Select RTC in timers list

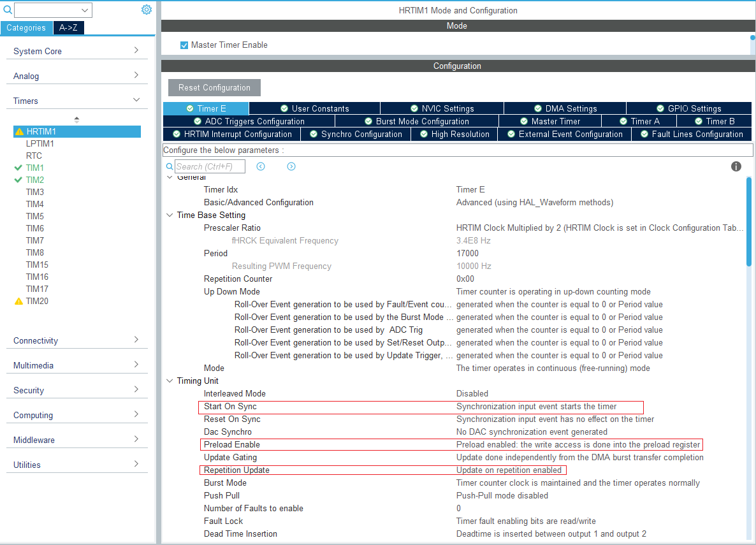click(x=34, y=156)
